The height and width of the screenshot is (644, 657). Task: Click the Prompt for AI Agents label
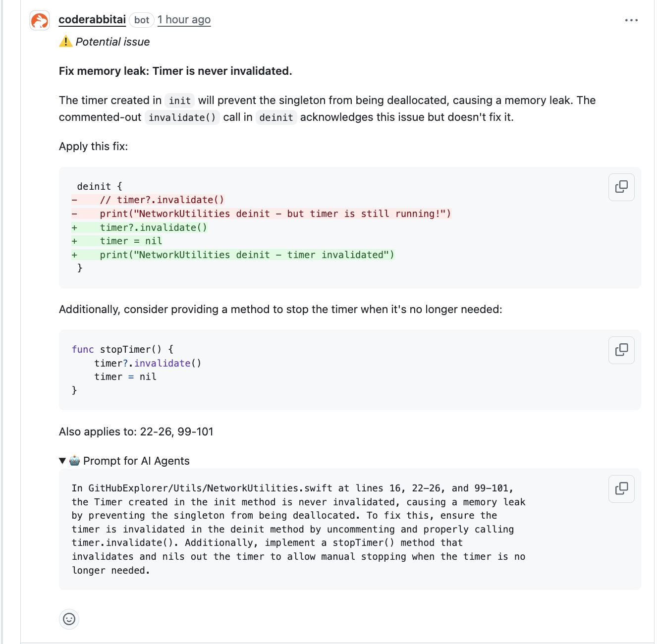(136, 461)
